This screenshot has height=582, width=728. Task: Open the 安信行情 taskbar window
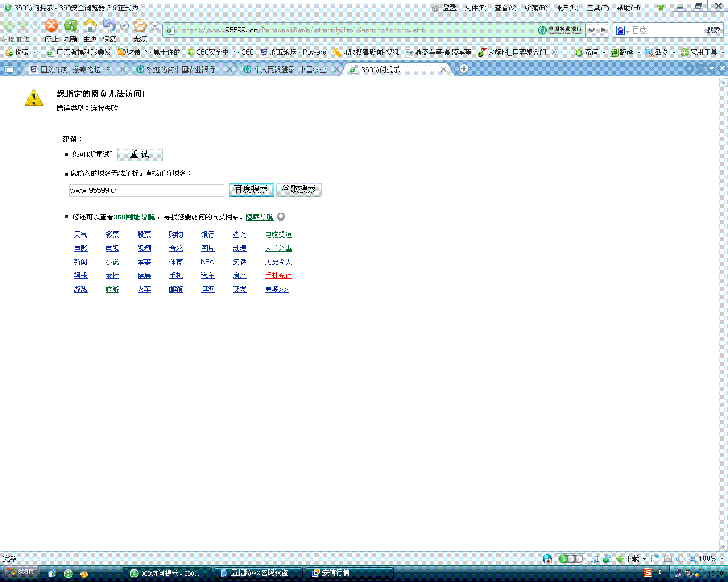(x=349, y=573)
